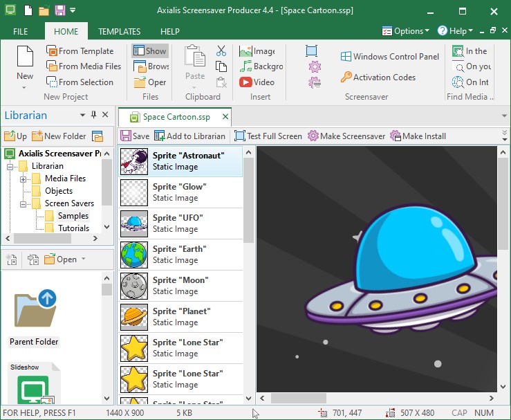
Task: Open the HELP ribbon tab
Action: coord(170,31)
